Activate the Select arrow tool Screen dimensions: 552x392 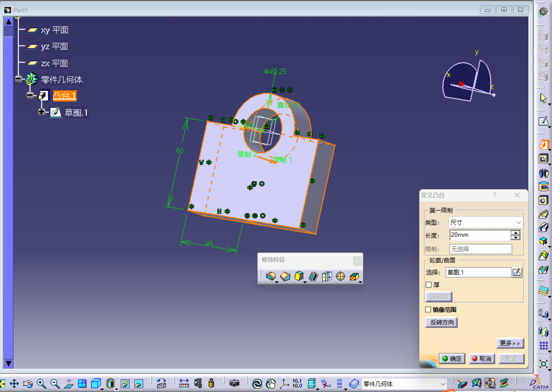tap(544, 98)
